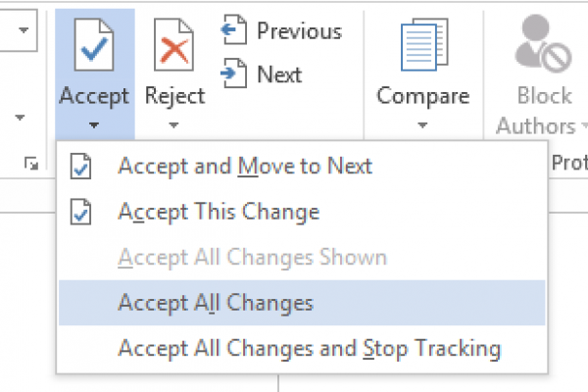Click the disabled Accept All Changes Shown item

pos(252,258)
